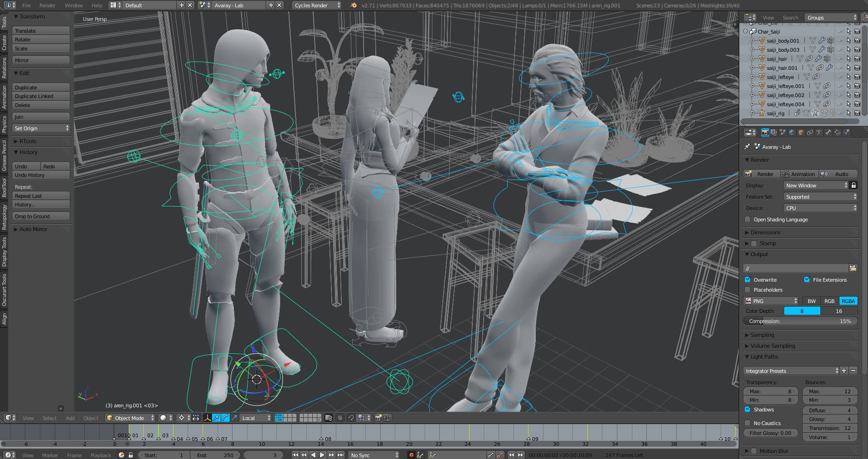The height and width of the screenshot is (459, 868).
Task: Open the Object Constraints tab (chain link icon)
Action: (x=810, y=132)
